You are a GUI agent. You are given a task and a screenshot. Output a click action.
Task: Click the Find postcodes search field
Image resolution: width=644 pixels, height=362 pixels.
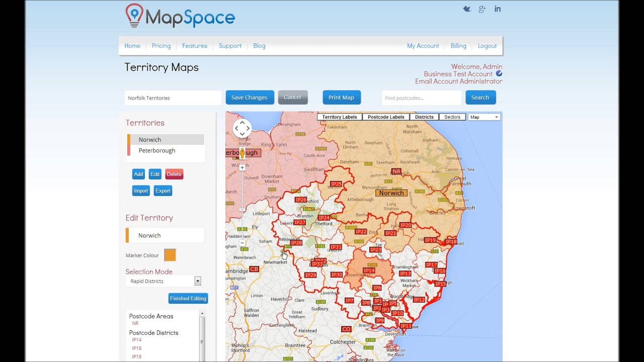point(422,98)
